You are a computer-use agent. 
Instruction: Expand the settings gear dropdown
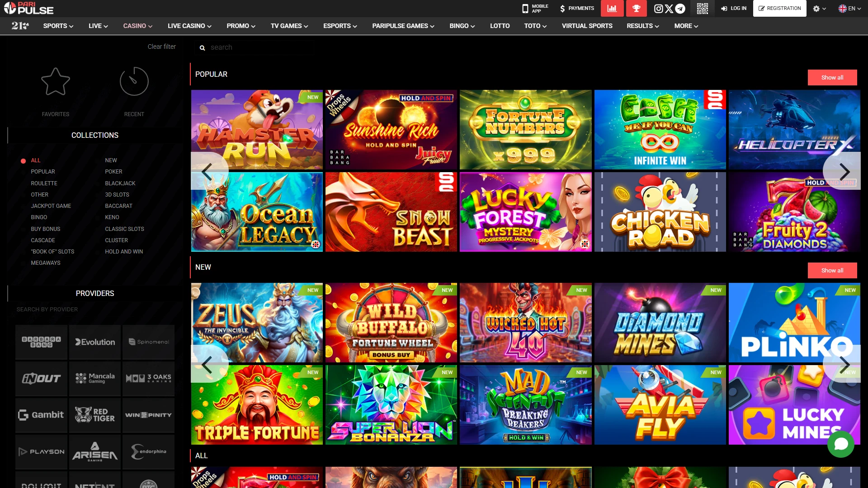819,8
